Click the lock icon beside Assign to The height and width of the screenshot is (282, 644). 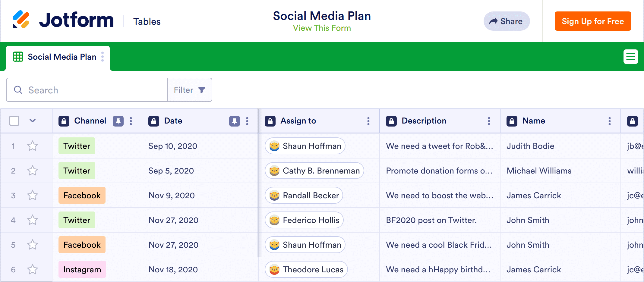(270, 121)
